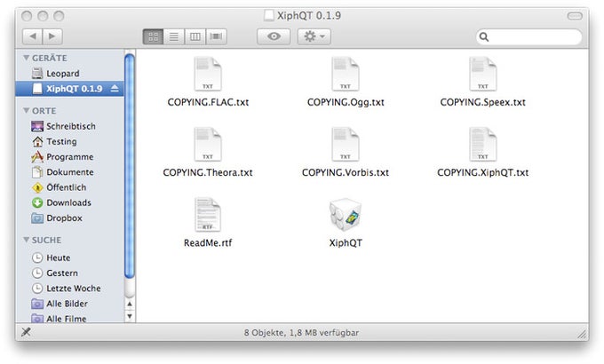Switch to column view

195,36
